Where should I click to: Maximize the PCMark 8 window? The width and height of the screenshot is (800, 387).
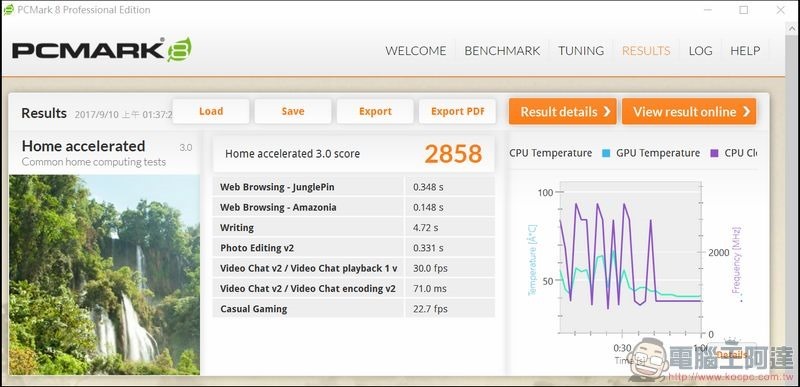(x=744, y=10)
